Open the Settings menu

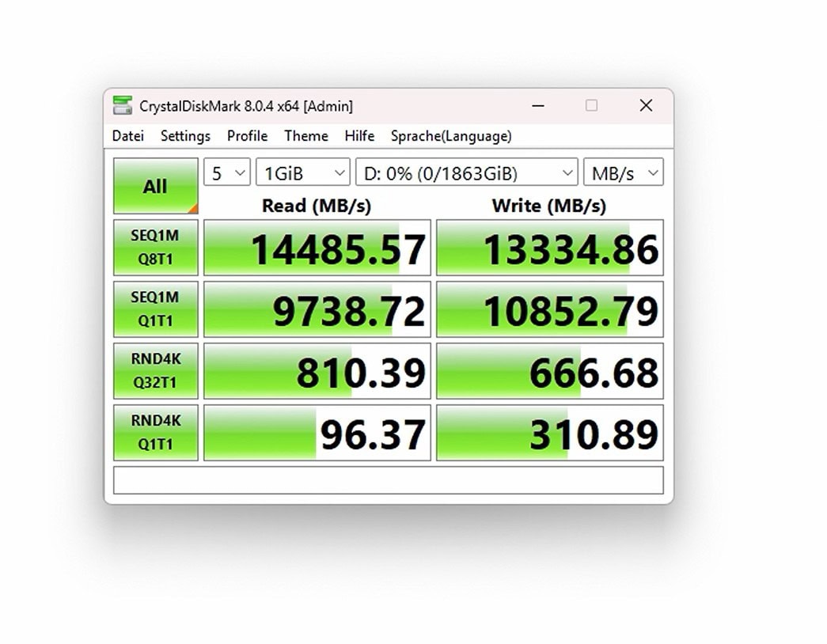[x=185, y=136]
